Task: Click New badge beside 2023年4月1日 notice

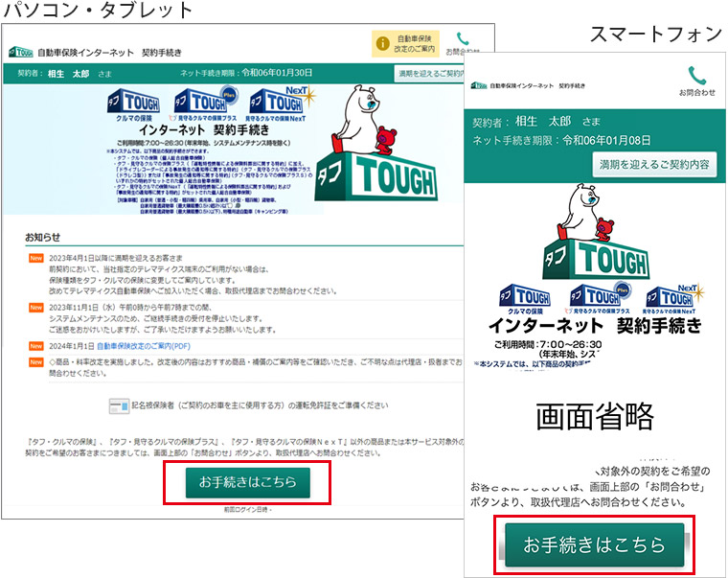Action: click(36, 259)
